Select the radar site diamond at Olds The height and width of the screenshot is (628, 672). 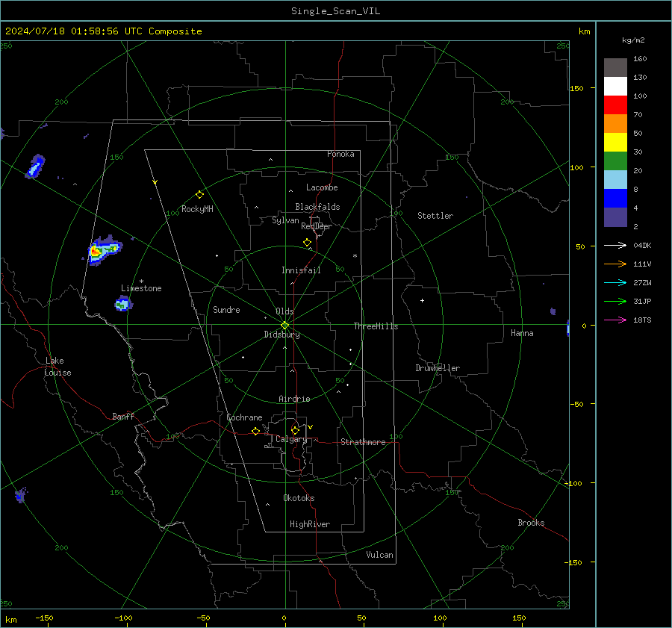pyautogui.click(x=285, y=326)
